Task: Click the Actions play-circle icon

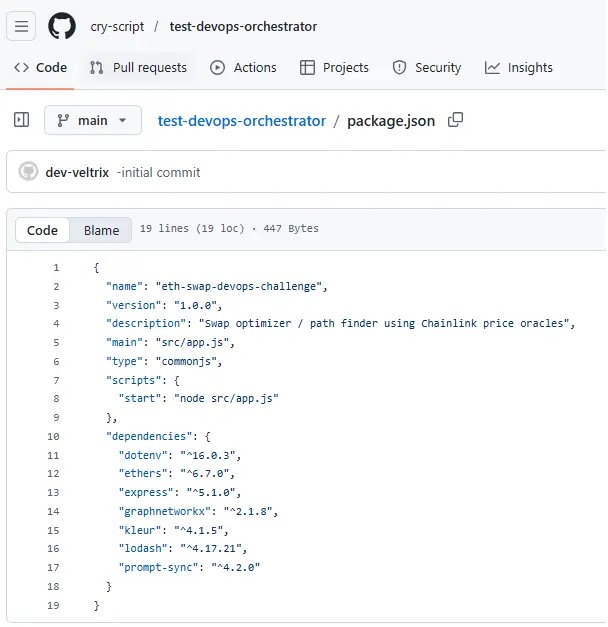Action: (217, 68)
